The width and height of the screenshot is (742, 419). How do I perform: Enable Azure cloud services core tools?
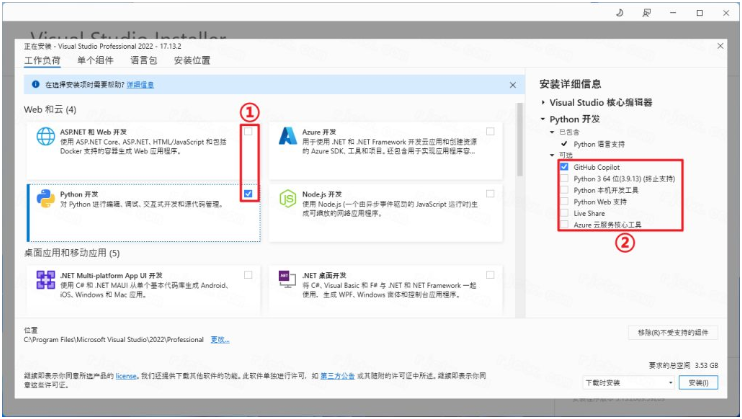[564, 224]
